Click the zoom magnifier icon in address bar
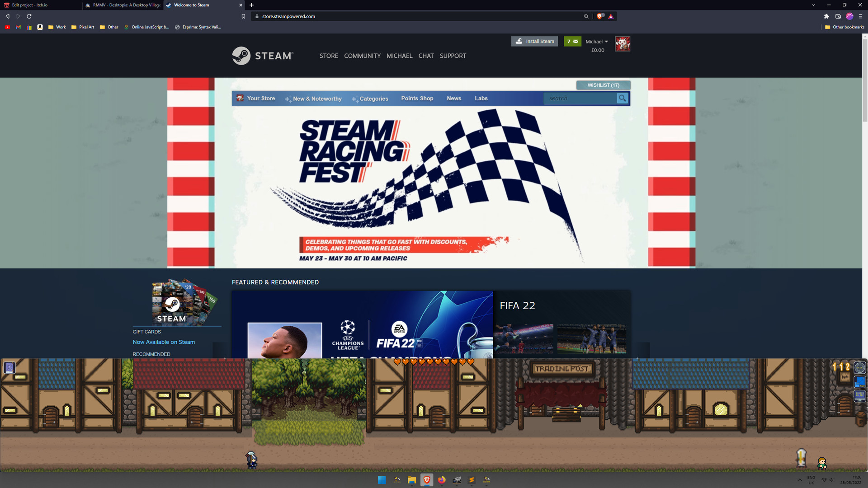 tap(586, 16)
